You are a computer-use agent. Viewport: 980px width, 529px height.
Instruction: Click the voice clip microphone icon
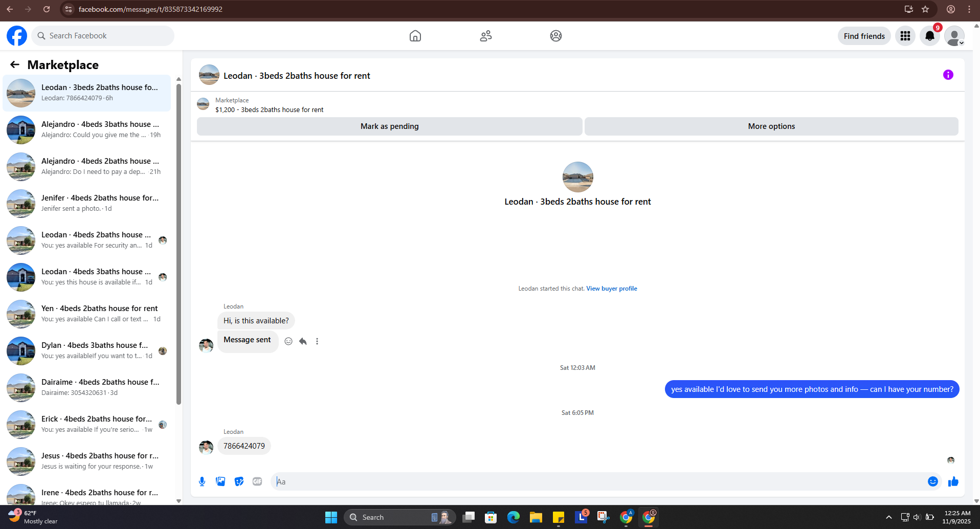tap(202, 481)
